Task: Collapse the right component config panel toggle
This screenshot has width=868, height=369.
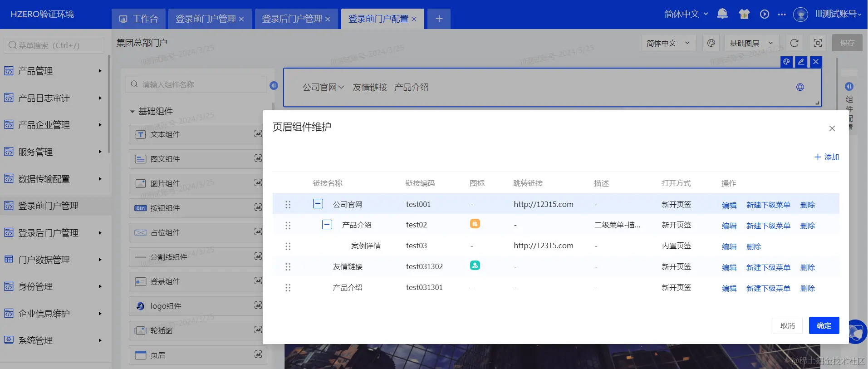Action: pyautogui.click(x=849, y=86)
